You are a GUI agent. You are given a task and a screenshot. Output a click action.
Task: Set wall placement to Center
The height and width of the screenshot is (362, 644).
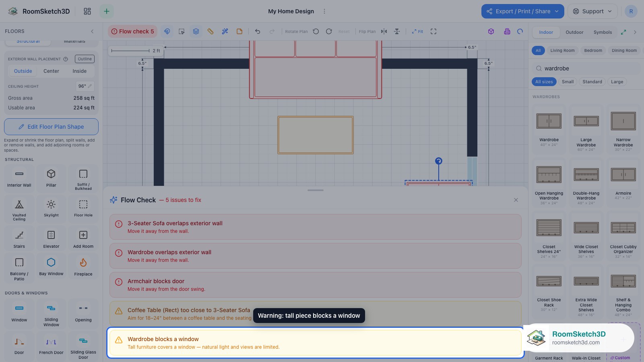(51, 71)
